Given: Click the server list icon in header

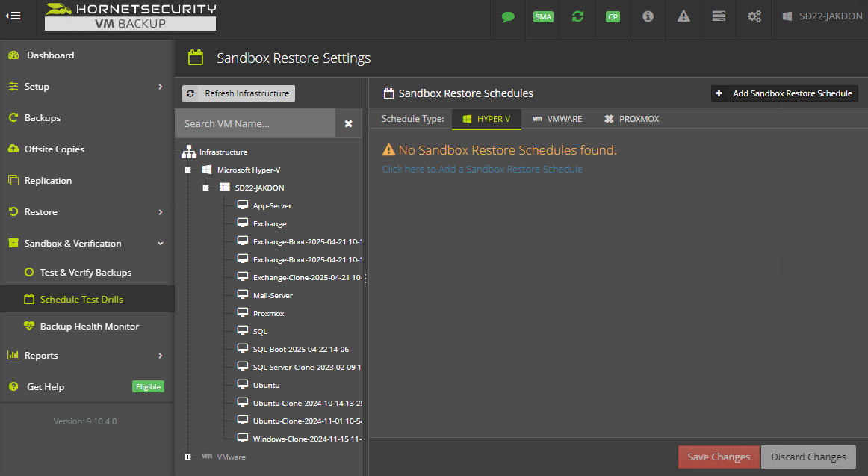Looking at the screenshot, I should 719,16.
